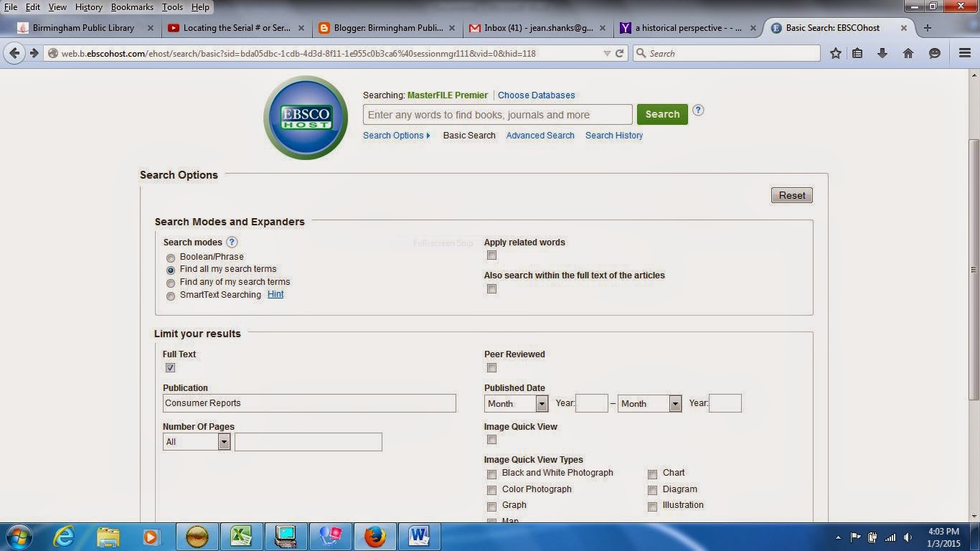980x551 pixels.
Task: Open the ending Month dropdown
Action: click(650, 404)
